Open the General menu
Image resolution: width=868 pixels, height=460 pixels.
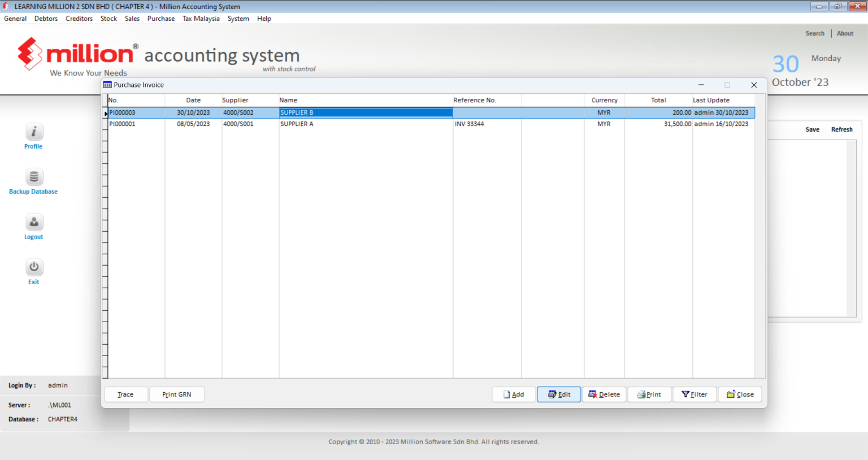pos(15,19)
